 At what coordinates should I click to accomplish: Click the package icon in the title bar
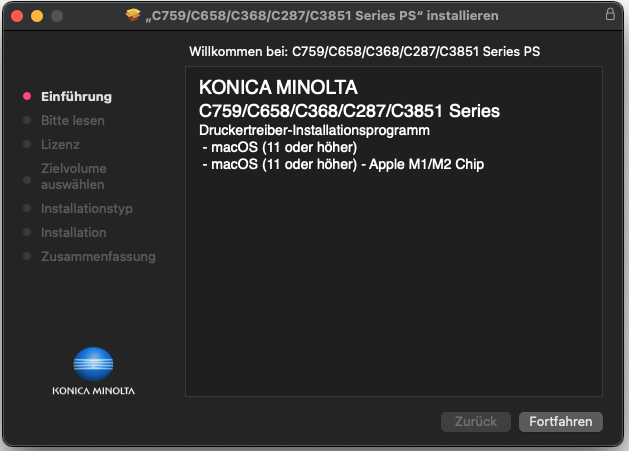coord(134,16)
